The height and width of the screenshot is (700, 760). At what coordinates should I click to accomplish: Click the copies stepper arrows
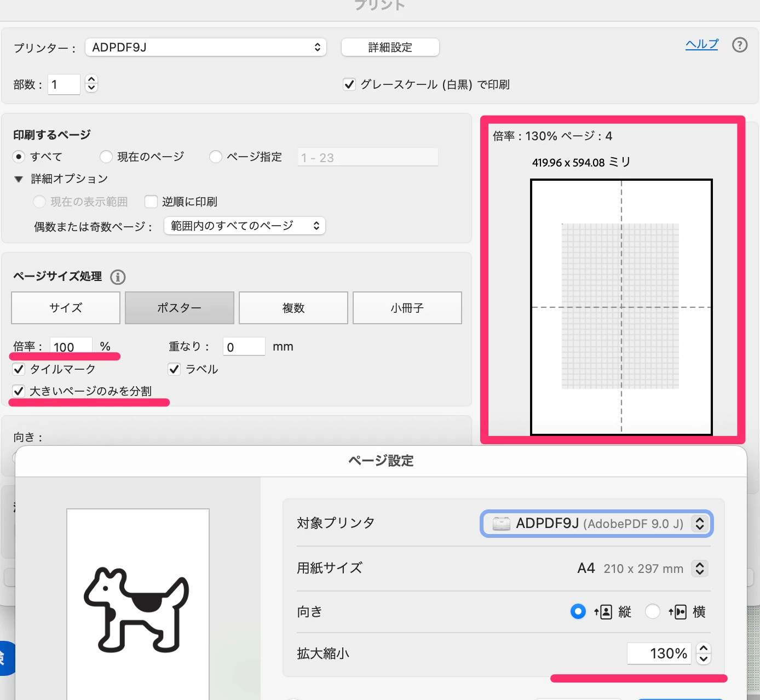(x=91, y=84)
